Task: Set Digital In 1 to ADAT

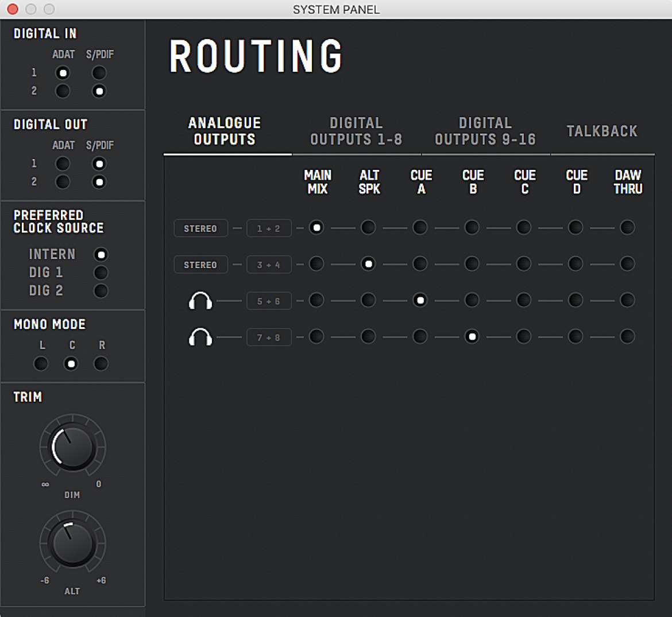Action: pyautogui.click(x=63, y=73)
